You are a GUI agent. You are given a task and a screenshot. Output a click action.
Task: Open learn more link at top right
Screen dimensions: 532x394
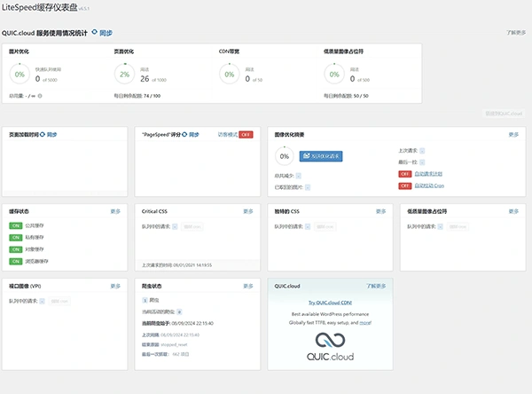click(x=516, y=33)
